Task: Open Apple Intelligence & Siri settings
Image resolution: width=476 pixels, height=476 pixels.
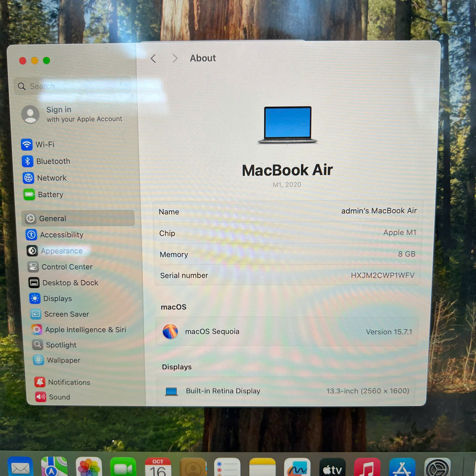Action: click(85, 330)
